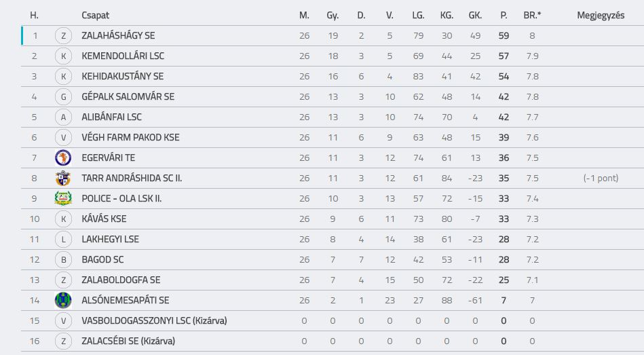Click the B placeholder icon for Bagod SC
The image size is (644, 355).
tap(63, 260)
